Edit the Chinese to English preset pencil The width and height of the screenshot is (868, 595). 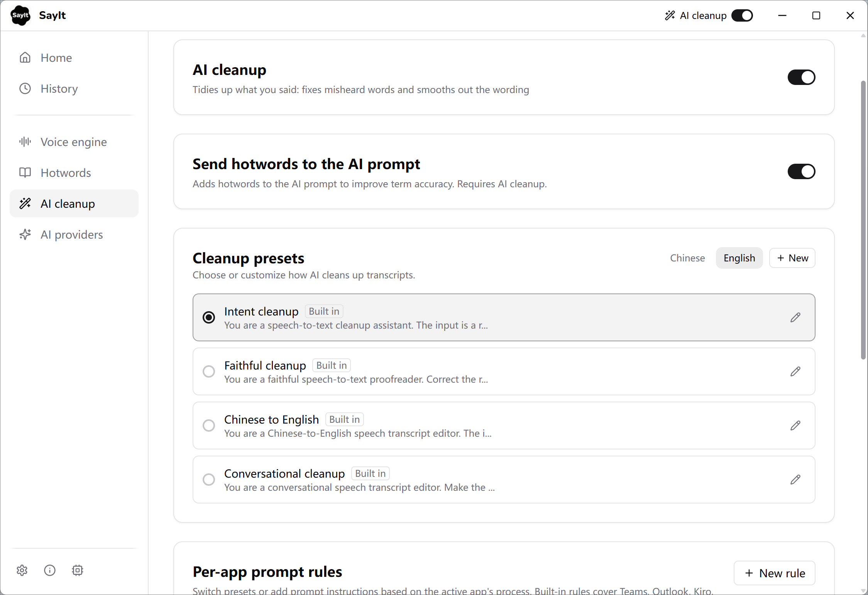tap(795, 425)
